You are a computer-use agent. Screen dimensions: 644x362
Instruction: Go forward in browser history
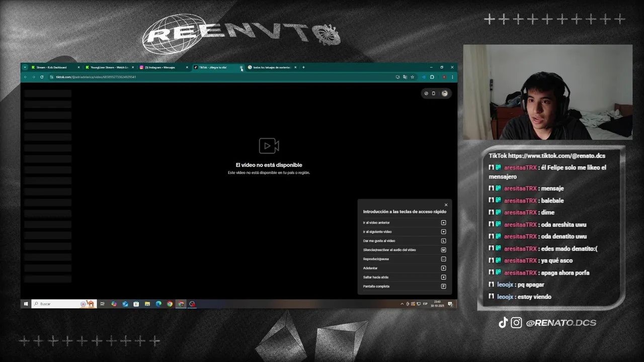tap(34, 77)
